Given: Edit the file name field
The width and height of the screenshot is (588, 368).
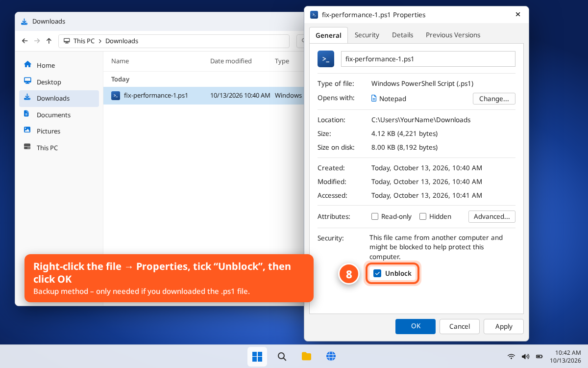Looking at the screenshot, I should [428, 59].
